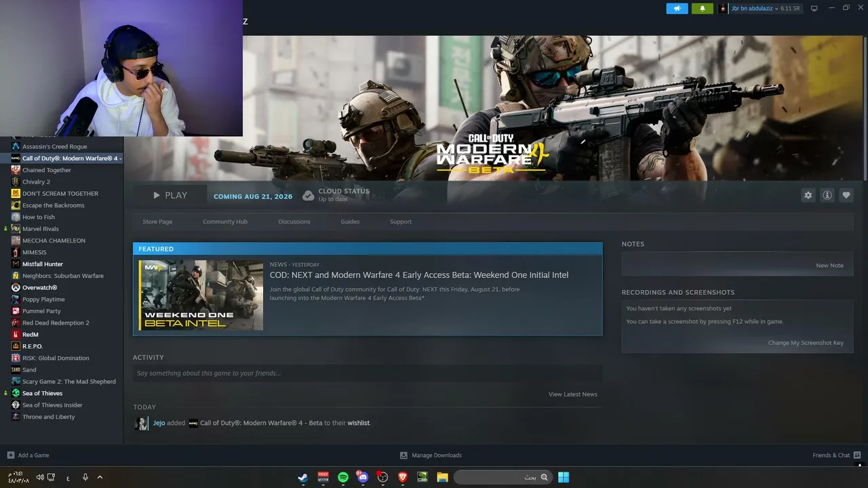
Task: Click the DON'T SCREAM TOGETHER game icon
Action: point(16,193)
